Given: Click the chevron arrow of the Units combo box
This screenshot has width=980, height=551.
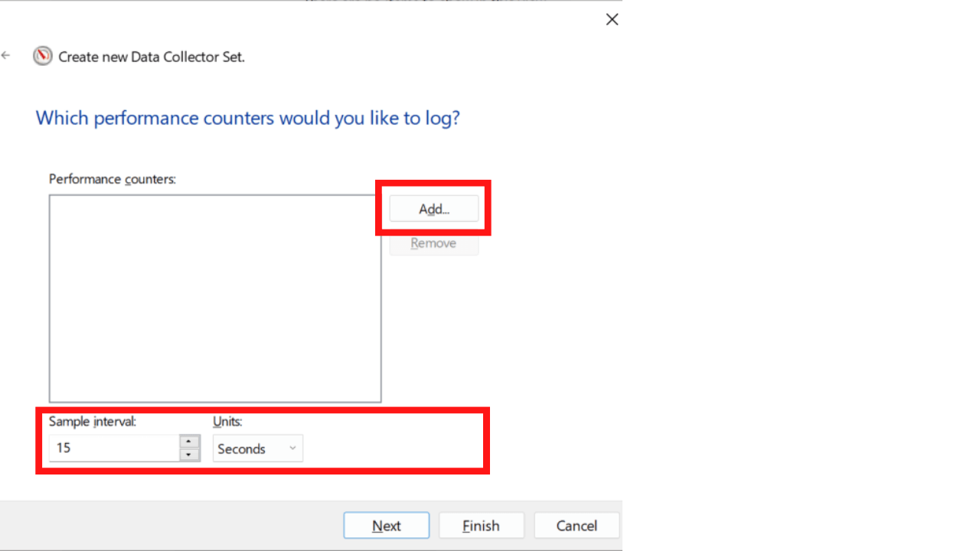Looking at the screenshot, I should pyautogui.click(x=292, y=448).
